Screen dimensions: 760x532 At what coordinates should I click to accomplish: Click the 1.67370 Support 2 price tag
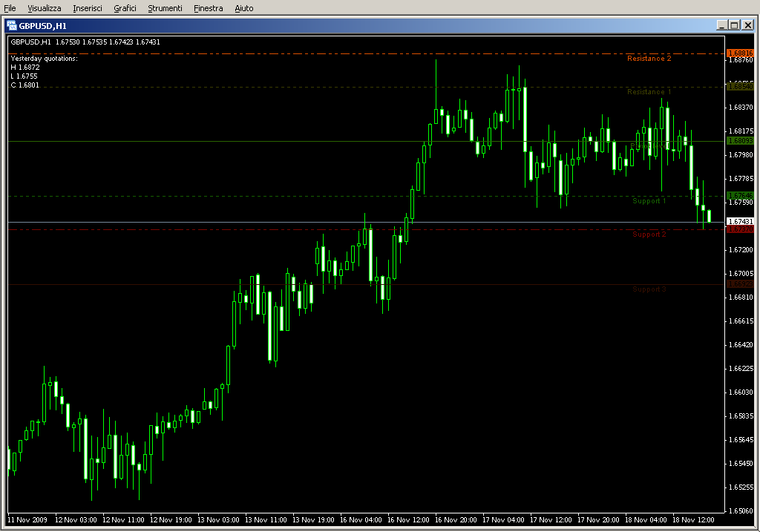(740, 229)
